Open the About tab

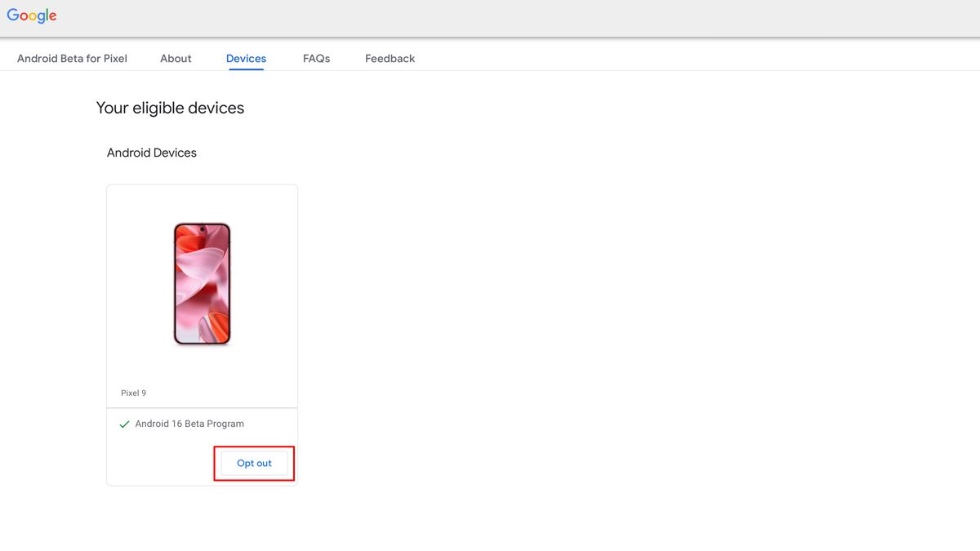[x=176, y=59]
